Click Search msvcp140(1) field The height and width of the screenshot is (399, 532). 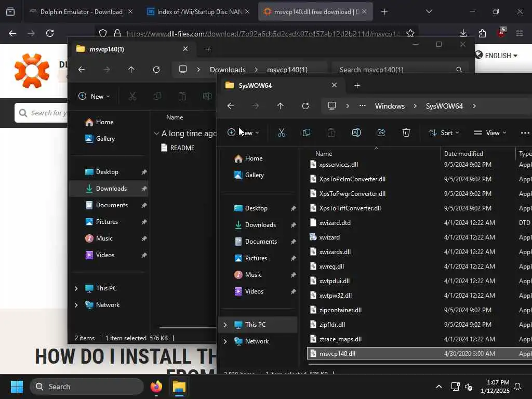401,70
